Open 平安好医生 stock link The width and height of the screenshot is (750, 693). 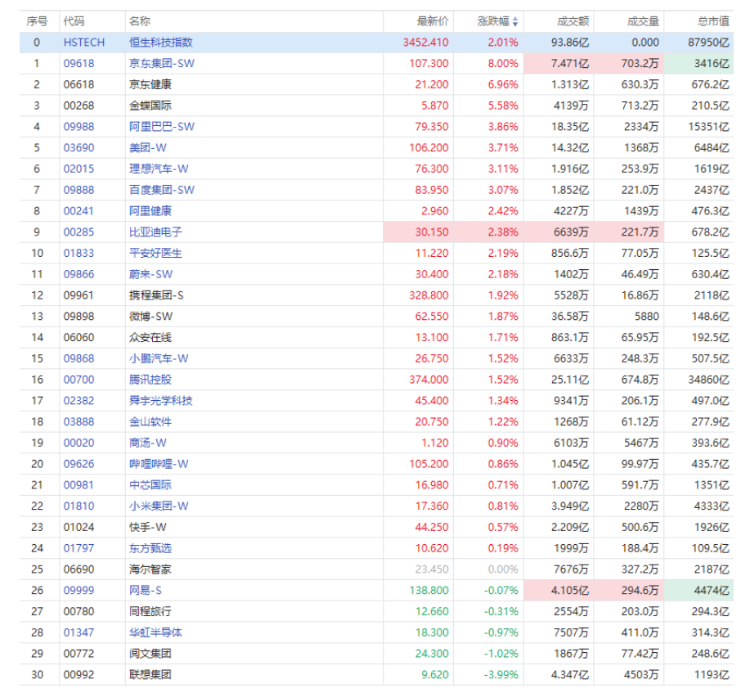(155, 253)
